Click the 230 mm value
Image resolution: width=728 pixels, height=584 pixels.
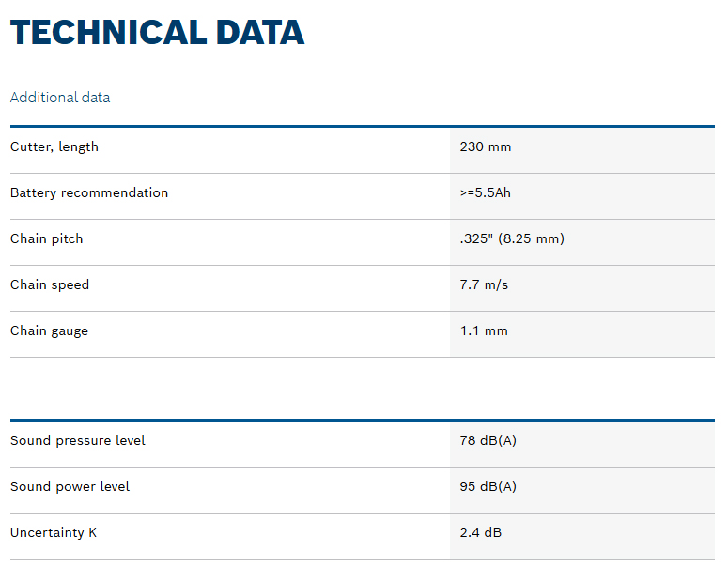485,146
